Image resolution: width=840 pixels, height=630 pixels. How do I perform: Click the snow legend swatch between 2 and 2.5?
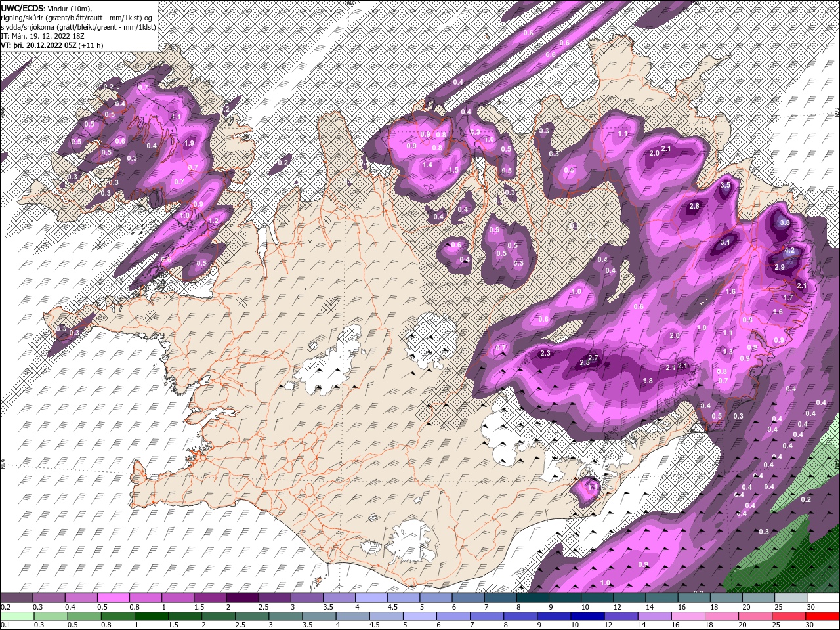242,598
